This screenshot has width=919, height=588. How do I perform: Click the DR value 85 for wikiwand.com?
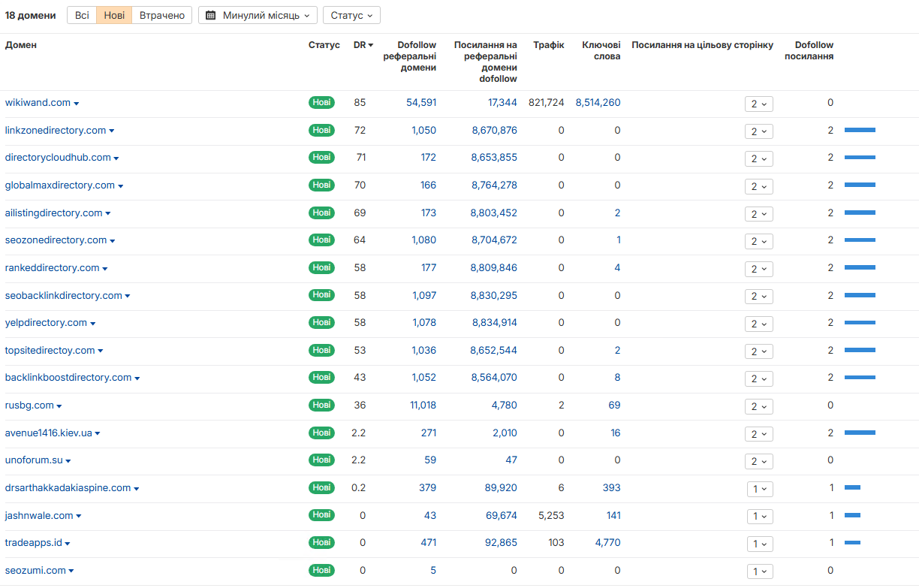[x=360, y=103]
